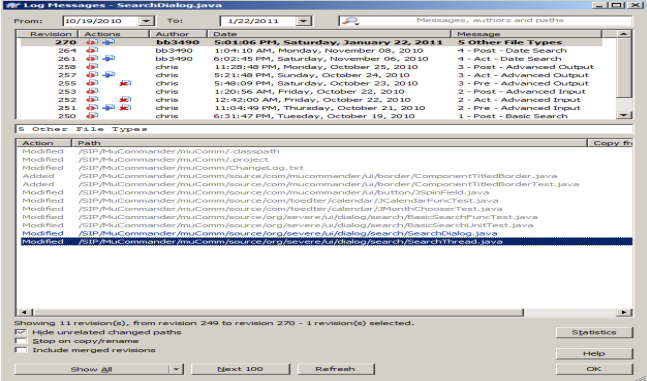Viewport: 647px width, 381px height.
Task: Click the modified icon in revision 258 row
Action: 92,67
